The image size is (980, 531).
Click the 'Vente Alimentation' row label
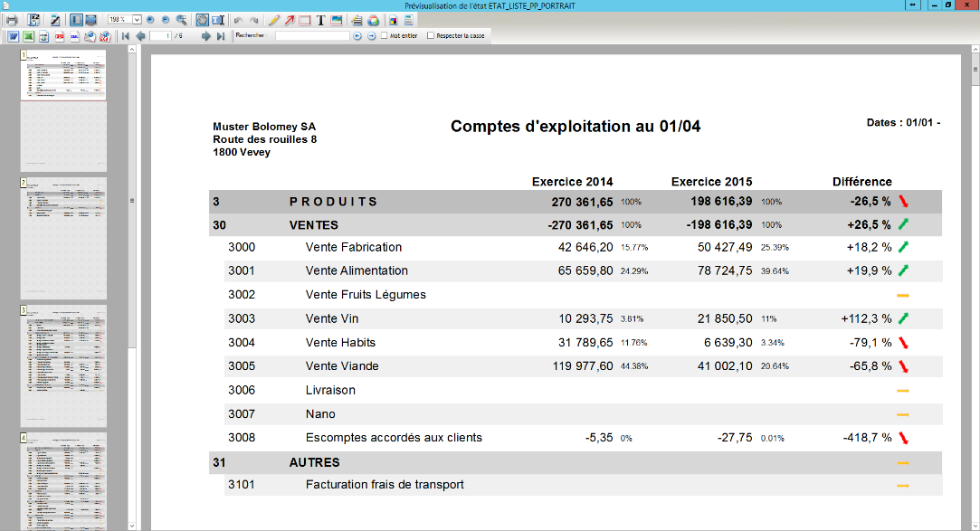coord(357,271)
